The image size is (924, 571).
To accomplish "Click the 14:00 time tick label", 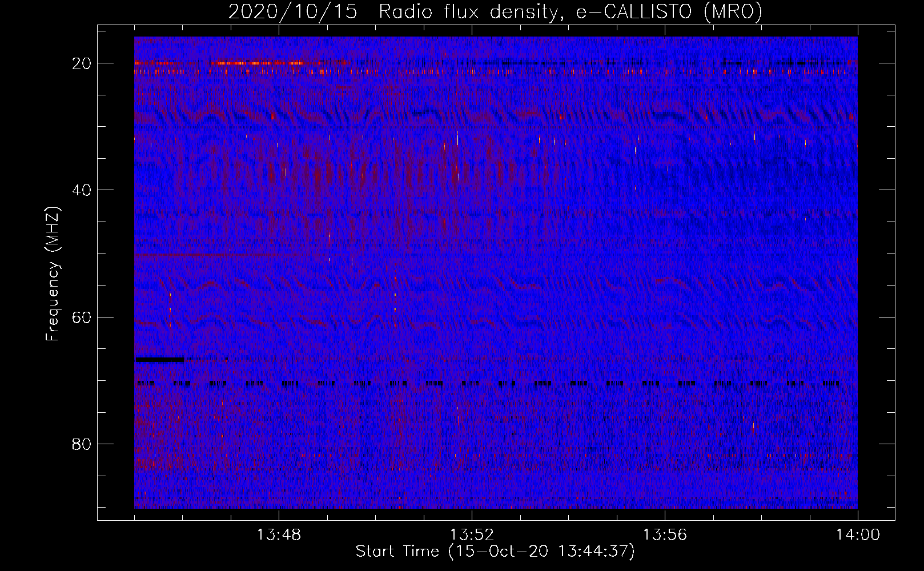I will coord(858,535).
